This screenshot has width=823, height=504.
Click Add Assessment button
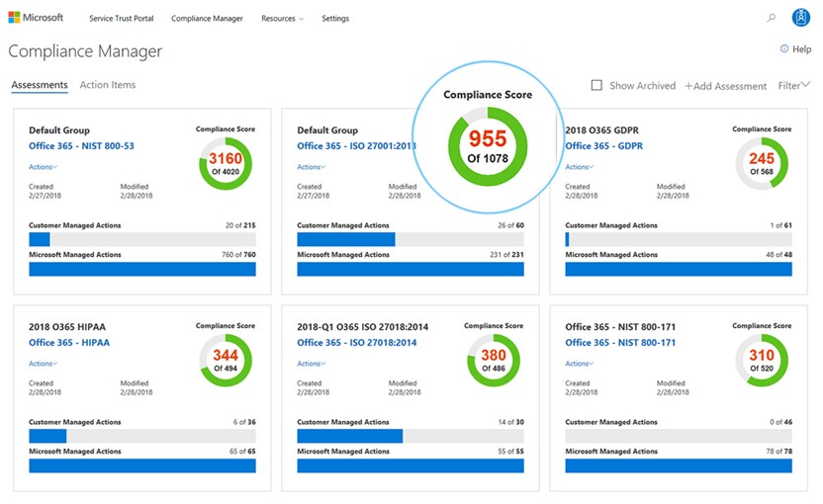coord(725,86)
